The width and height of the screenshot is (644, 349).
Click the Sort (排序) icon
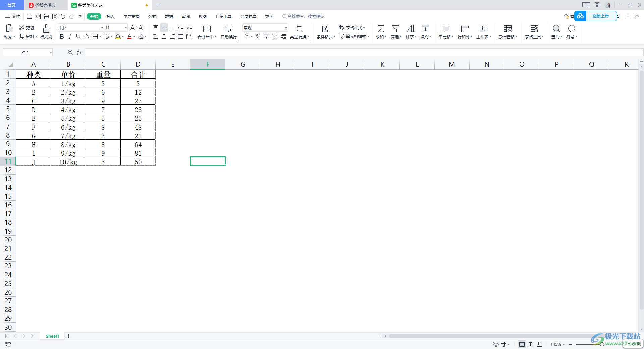411,29
